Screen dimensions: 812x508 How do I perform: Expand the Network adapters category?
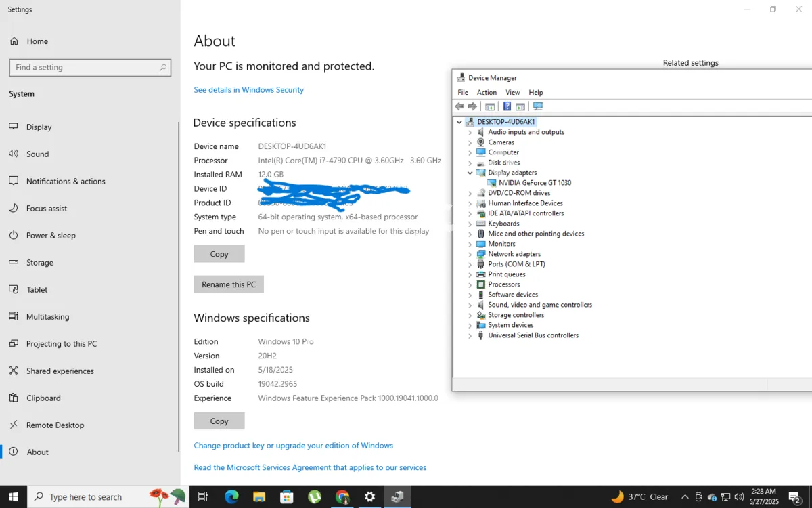point(470,253)
